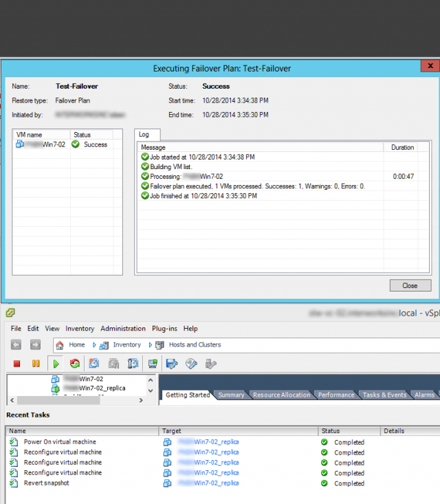Click the Home icon in navigation bar
This screenshot has height=504, width=440.
(x=60, y=345)
